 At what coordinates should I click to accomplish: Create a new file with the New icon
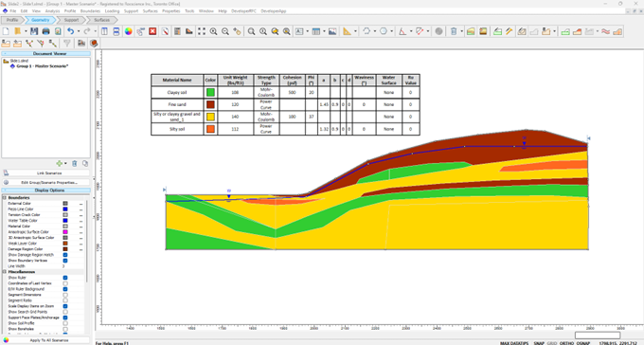point(6,31)
